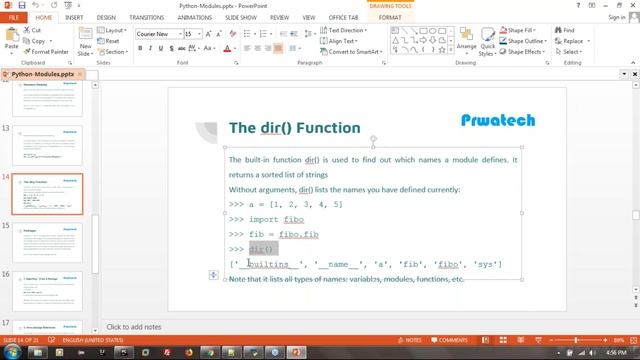Click the spell check icon in status bar
The image size is (640, 360).
(51, 340)
